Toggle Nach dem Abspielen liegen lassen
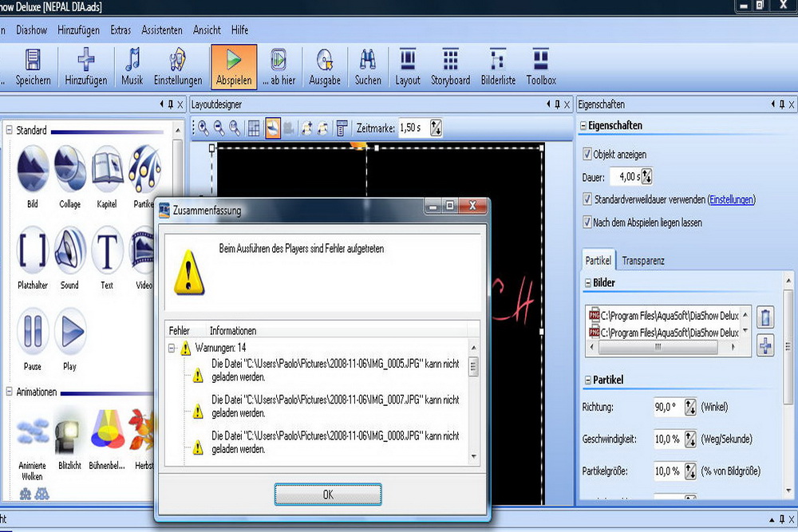Viewport: 798px width, 532px height. (x=587, y=223)
